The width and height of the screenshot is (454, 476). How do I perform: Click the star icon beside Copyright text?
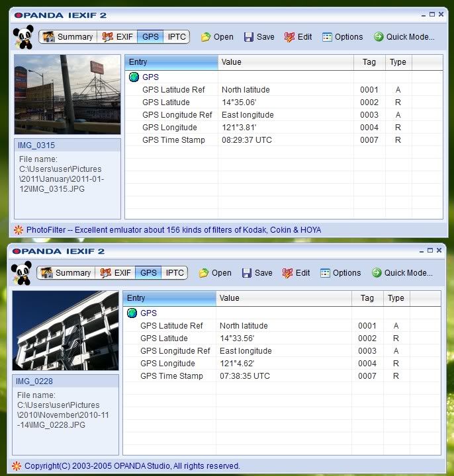tap(17, 466)
